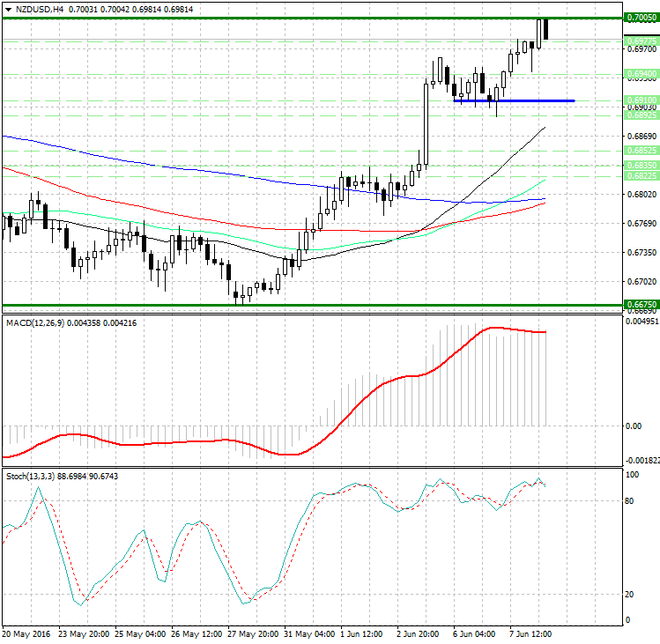The height and width of the screenshot is (644, 660).
Task: Click the 0.70050 resistance price label
Action: 641,18
